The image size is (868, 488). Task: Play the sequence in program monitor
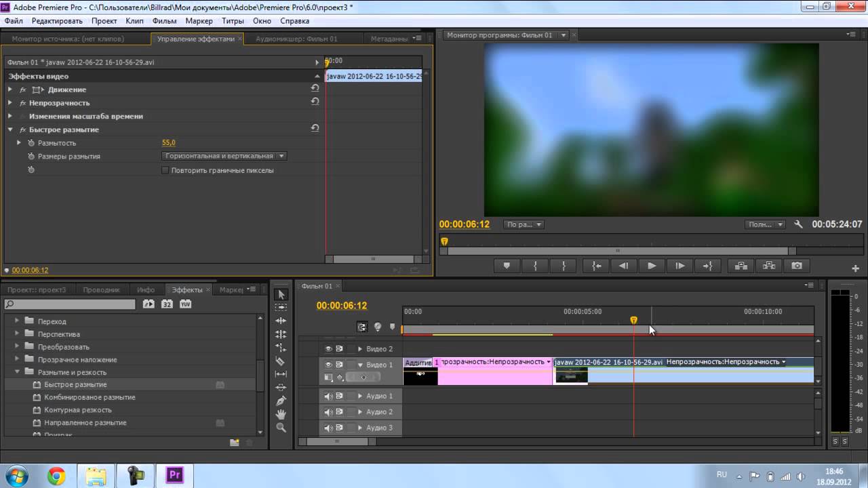click(x=652, y=266)
